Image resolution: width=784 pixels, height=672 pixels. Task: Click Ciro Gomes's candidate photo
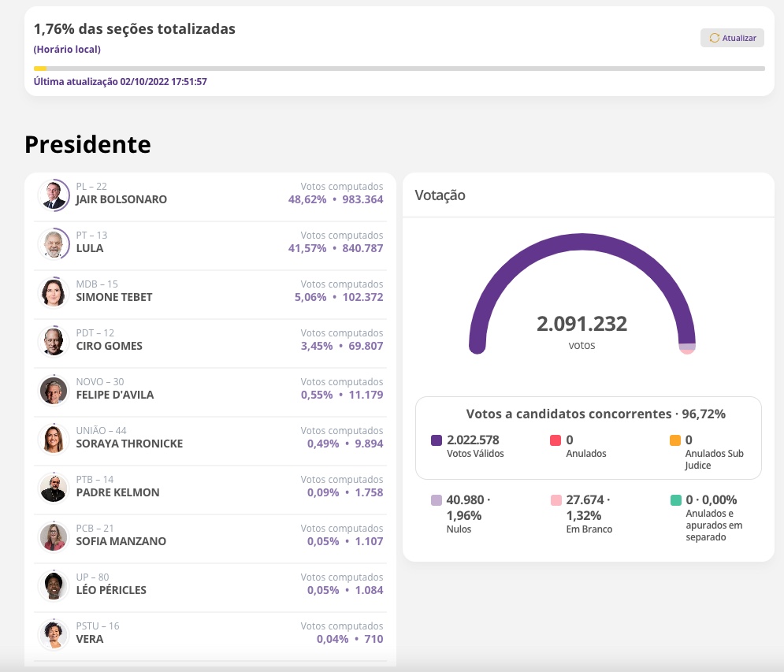coord(53,341)
